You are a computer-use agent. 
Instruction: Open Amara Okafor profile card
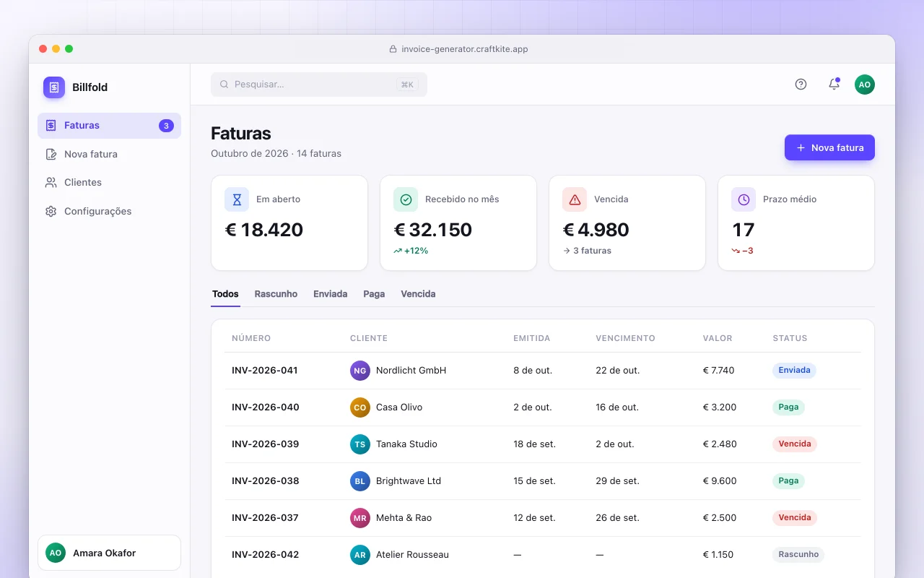click(109, 553)
